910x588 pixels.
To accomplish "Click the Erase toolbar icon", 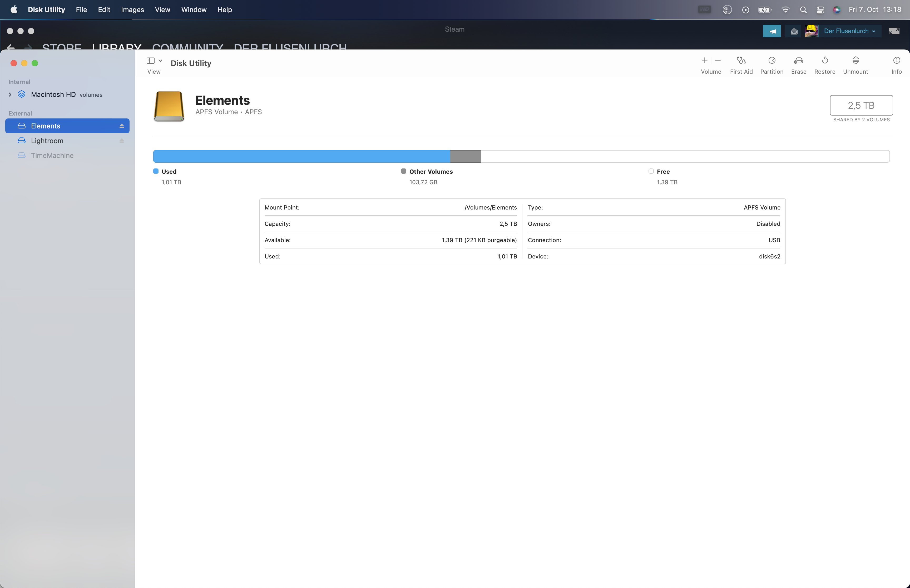I will click(x=798, y=61).
